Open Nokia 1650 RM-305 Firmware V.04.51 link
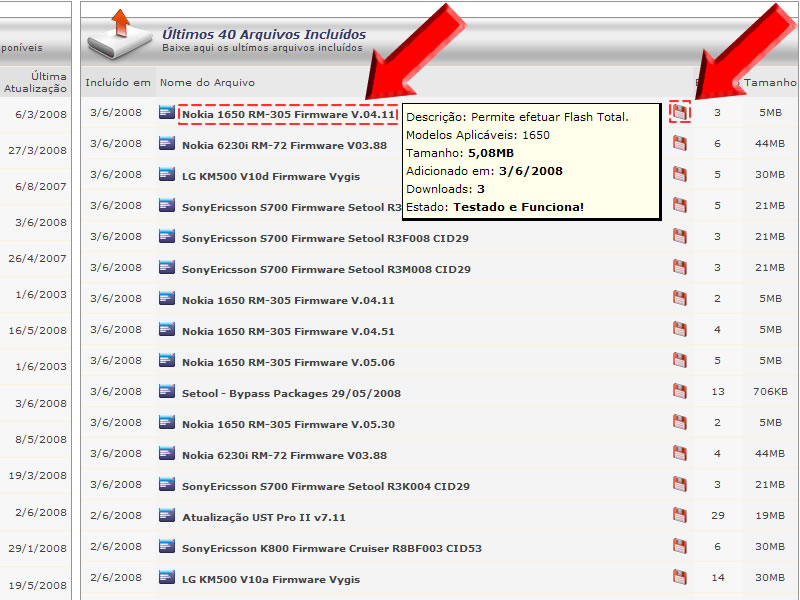Screen dimensions: 800x600 point(288,332)
